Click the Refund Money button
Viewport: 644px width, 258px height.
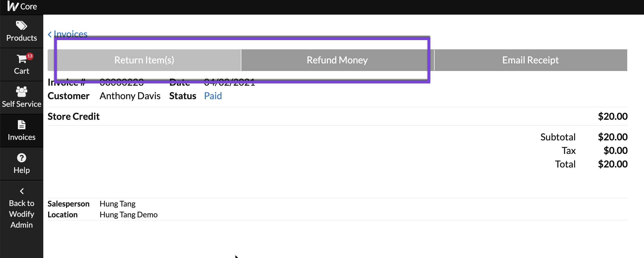[x=337, y=60]
